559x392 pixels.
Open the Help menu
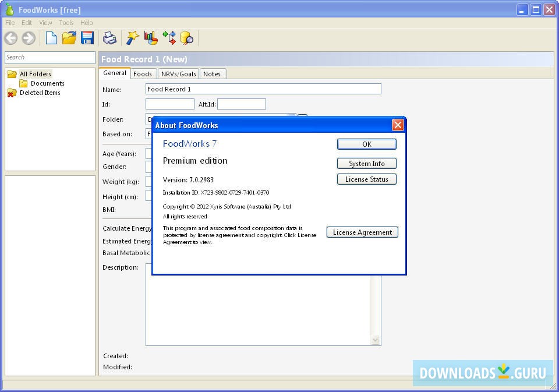click(86, 23)
